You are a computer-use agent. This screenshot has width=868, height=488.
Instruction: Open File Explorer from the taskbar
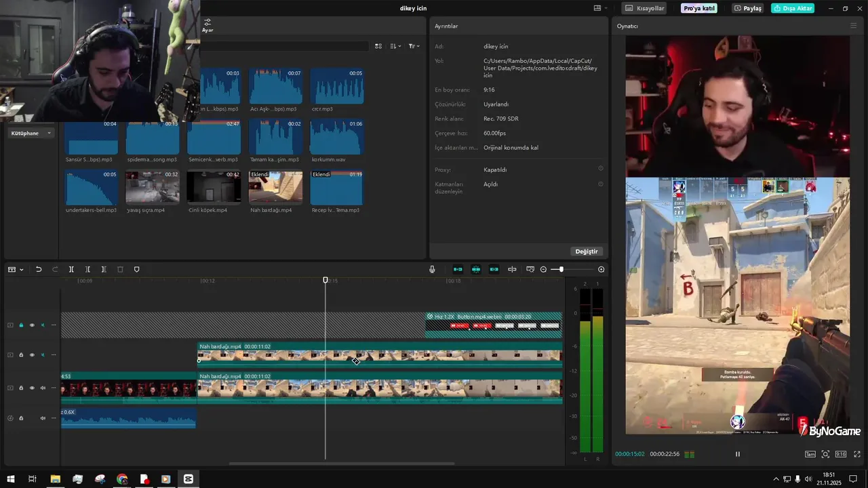(x=56, y=479)
